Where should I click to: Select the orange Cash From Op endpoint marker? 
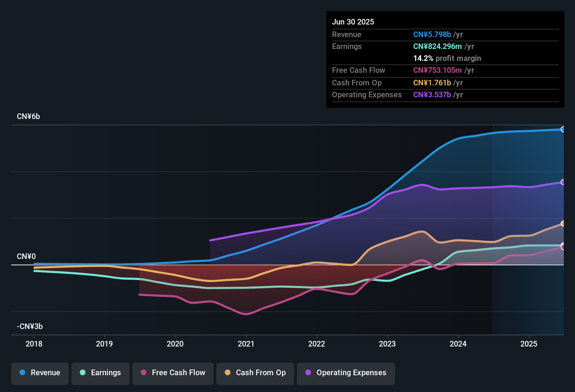coord(563,223)
